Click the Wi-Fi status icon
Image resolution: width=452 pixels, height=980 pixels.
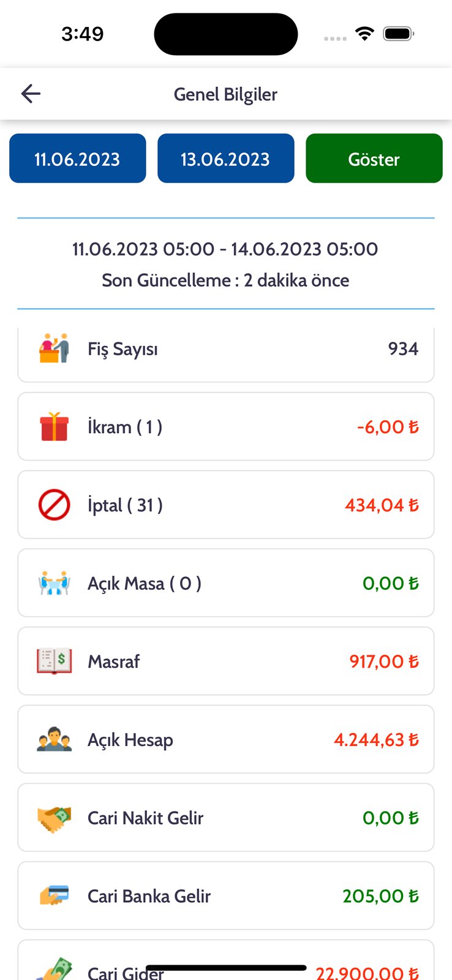click(x=364, y=34)
